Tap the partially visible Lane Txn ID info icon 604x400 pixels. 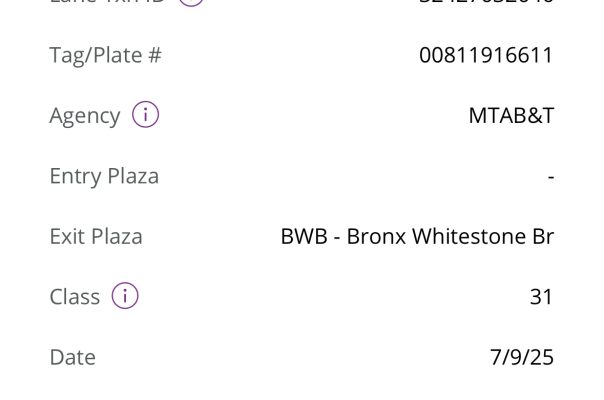point(191,2)
